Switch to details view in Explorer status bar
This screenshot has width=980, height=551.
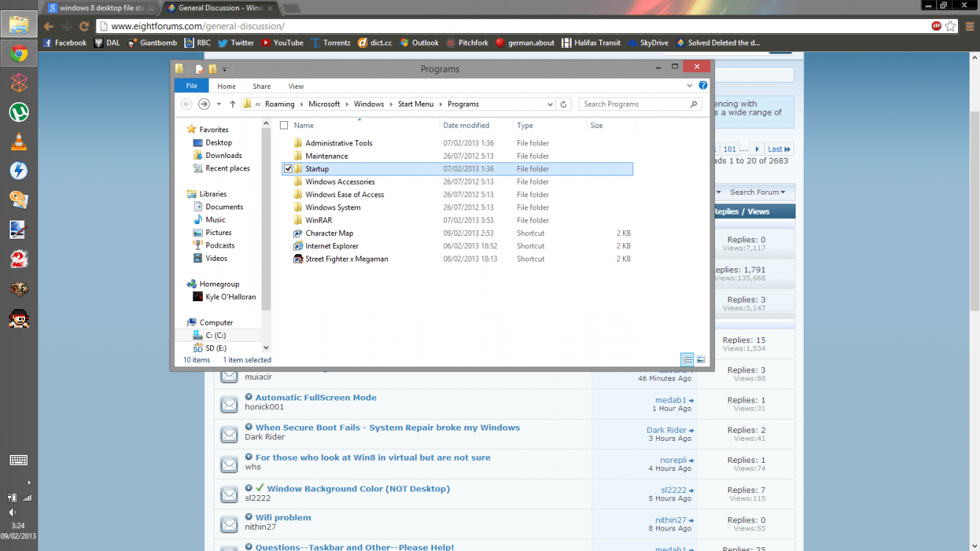coord(688,359)
